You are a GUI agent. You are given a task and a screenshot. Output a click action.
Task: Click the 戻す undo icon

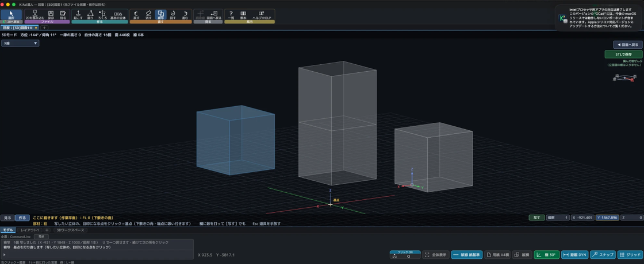tap(136, 15)
